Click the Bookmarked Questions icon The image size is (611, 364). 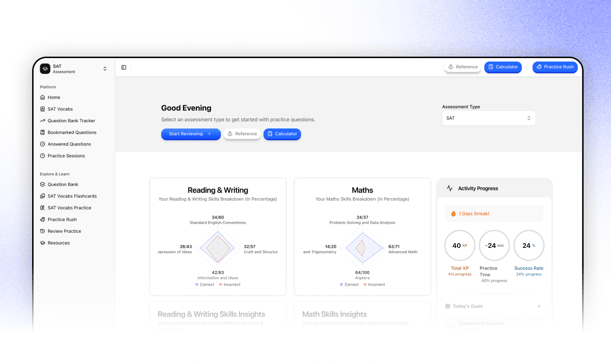point(43,133)
